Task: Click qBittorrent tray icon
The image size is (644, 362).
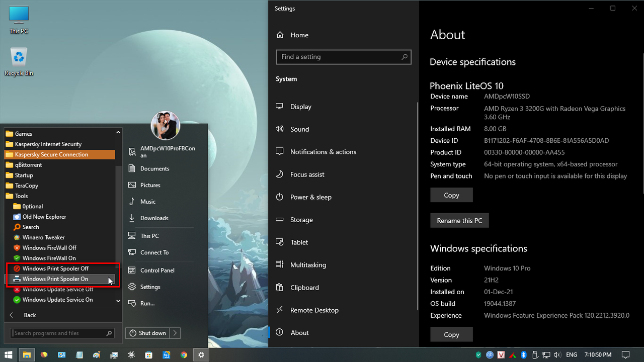Action: tap(490, 354)
